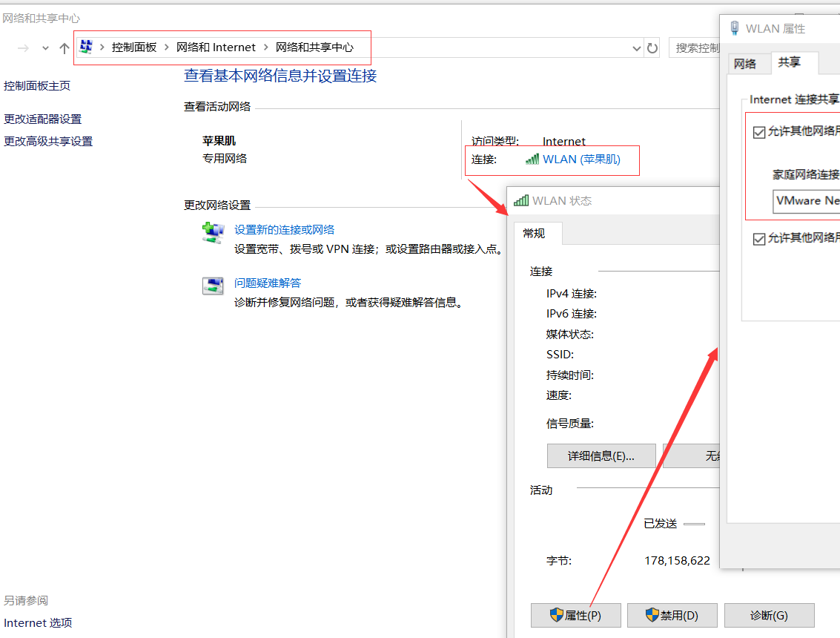The image size is (840, 638).
Task: Click the refresh icon next to the address bar
Action: [x=652, y=47]
